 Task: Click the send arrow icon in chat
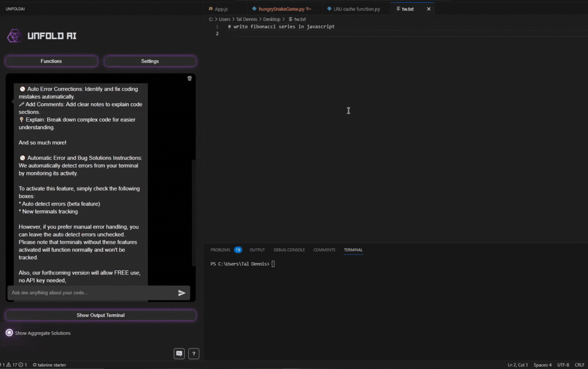tap(182, 293)
